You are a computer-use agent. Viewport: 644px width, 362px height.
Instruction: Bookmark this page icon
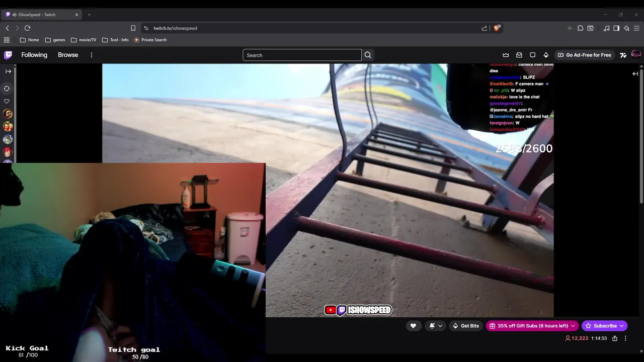(x=133, y=28)
